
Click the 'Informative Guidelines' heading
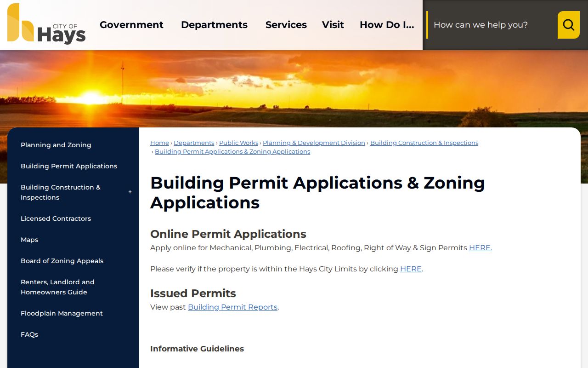[197, 349]
